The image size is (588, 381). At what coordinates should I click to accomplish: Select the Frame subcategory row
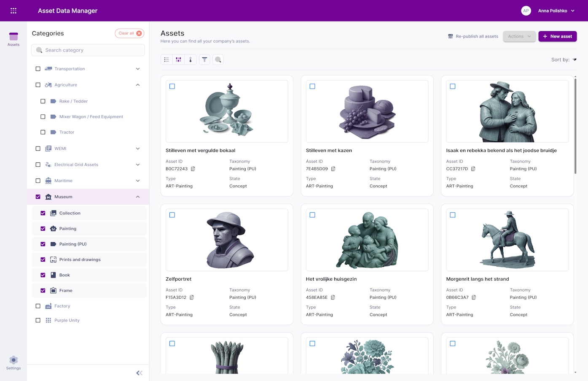click(89, 290)
